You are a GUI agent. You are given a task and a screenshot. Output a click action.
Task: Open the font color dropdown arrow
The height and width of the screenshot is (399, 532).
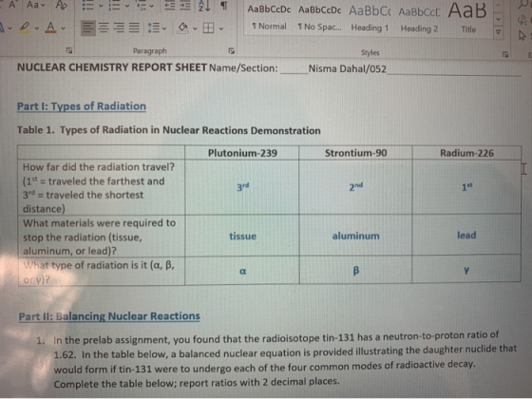click(x=63, y=28)
